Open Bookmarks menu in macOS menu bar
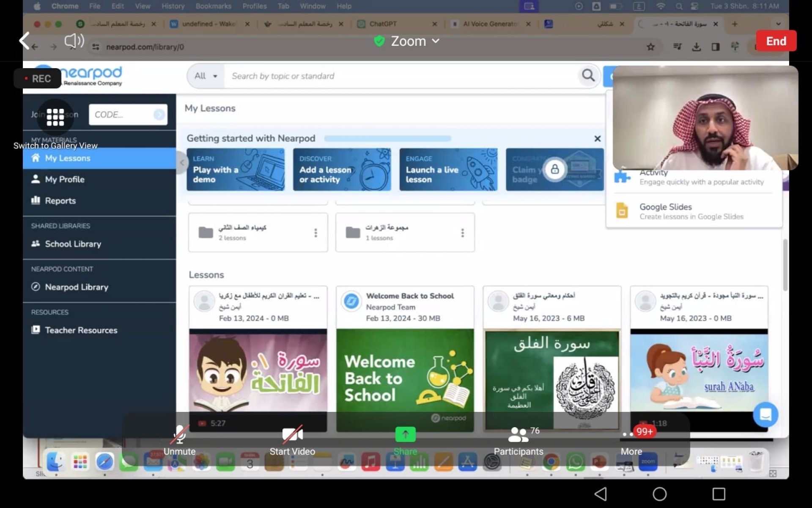The height and width of the screenshot is (508, 812). click(x=213, y=6)
